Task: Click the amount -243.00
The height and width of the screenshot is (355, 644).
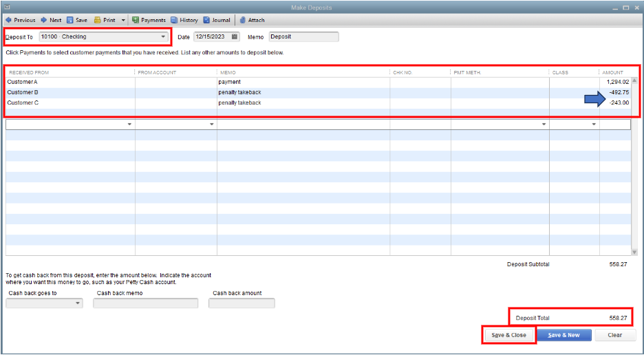Action: [x=619, y=103]
